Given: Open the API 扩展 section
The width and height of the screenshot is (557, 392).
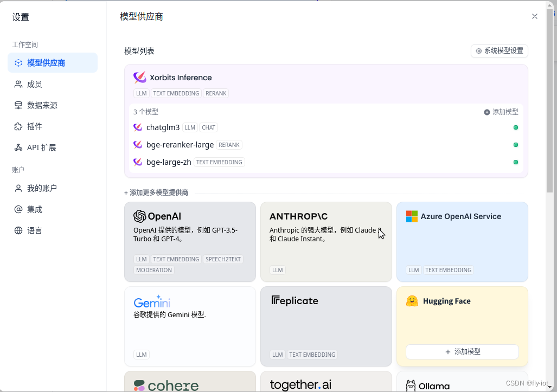Looking at the screenshot, I should point(53,147).
